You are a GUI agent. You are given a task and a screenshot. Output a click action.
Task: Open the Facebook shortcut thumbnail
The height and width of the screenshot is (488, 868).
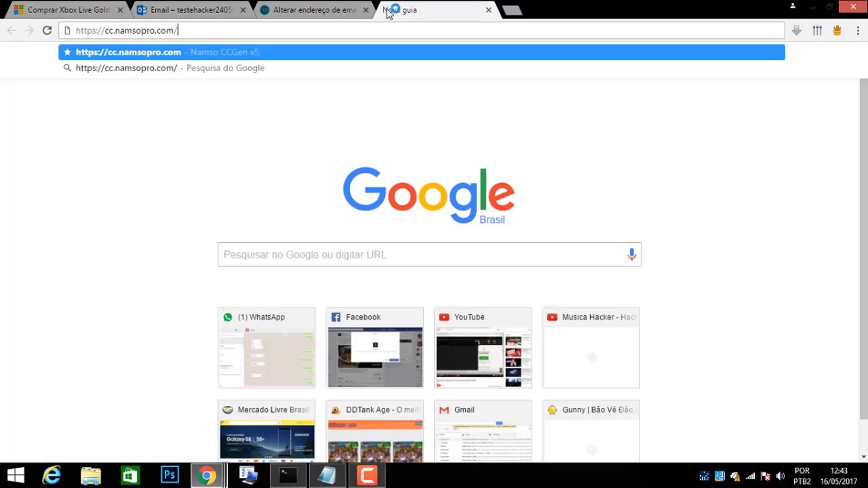375,348
